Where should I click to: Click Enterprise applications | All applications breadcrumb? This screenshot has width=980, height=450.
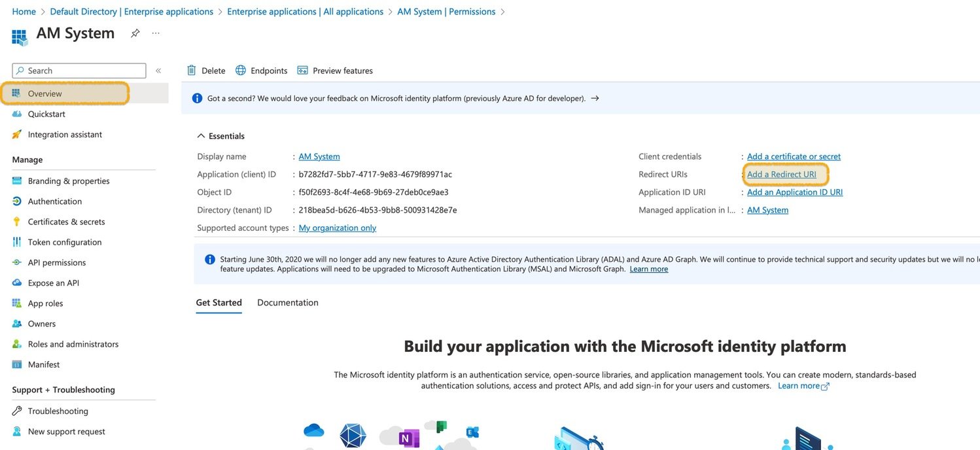306,12
